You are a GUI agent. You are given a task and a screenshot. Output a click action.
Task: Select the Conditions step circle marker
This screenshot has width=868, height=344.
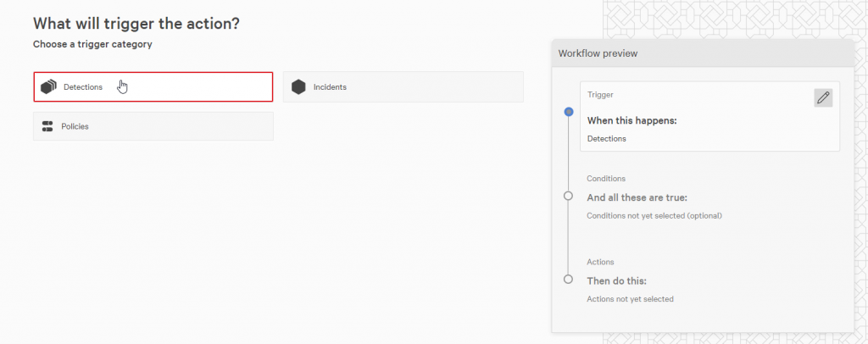tap(568, 196)
